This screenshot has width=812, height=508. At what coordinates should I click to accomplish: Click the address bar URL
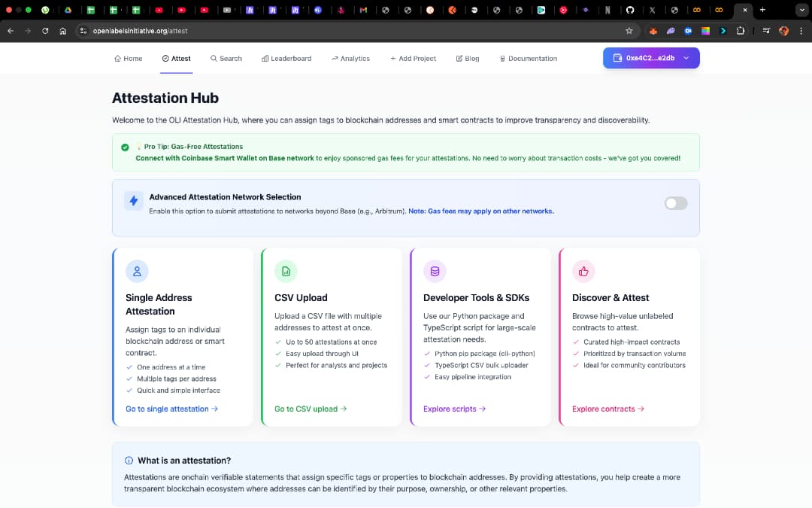click(140, 31)
